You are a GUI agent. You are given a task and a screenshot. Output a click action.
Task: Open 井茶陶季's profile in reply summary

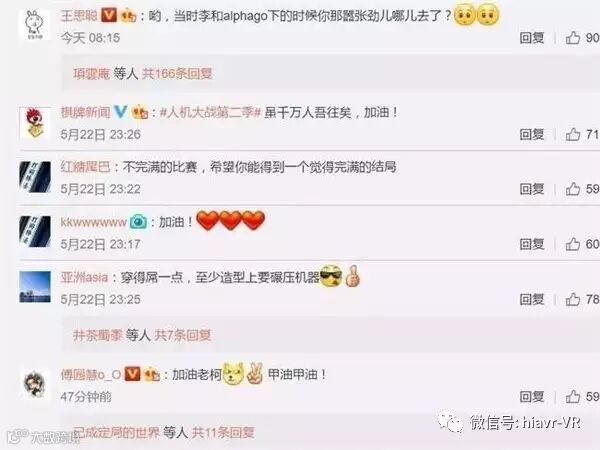(98, 335)
